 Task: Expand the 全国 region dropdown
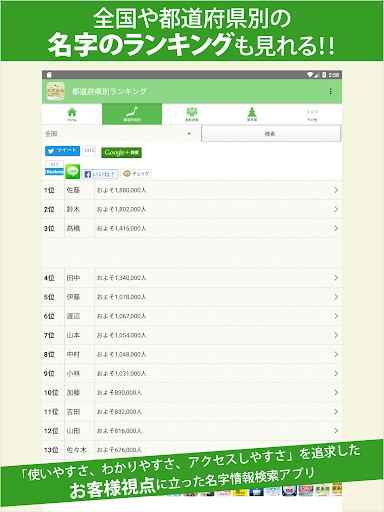click(x=121, y=134)
